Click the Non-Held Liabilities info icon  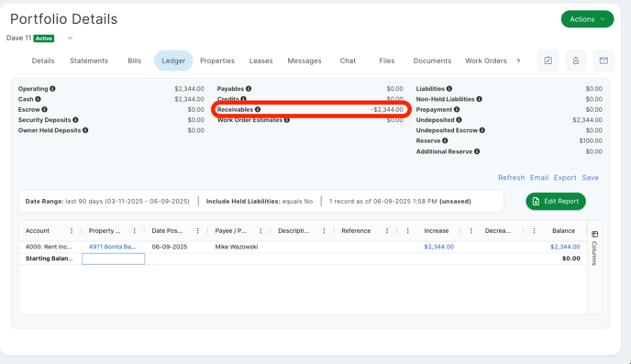[x=480, y=99]
